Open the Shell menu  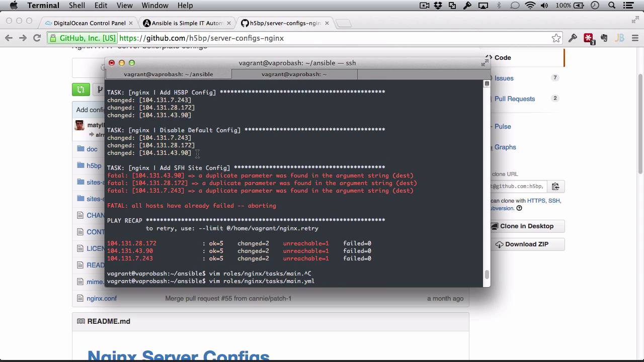pos(77,6)
